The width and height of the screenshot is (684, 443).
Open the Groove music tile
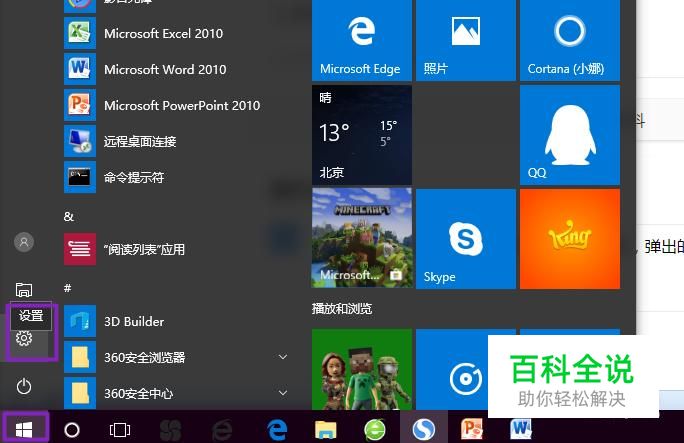click(451, 369)
